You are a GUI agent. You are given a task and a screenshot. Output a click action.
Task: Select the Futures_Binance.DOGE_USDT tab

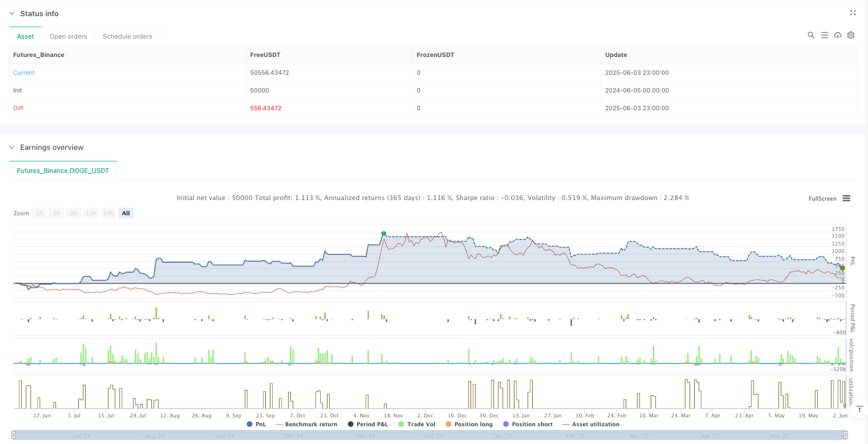click(x=63, y=171)
